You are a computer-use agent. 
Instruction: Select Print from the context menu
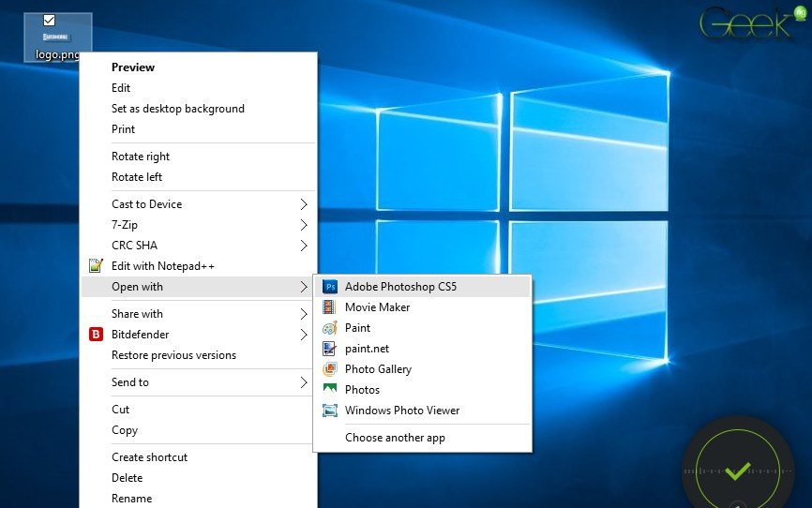pos(123,129)
